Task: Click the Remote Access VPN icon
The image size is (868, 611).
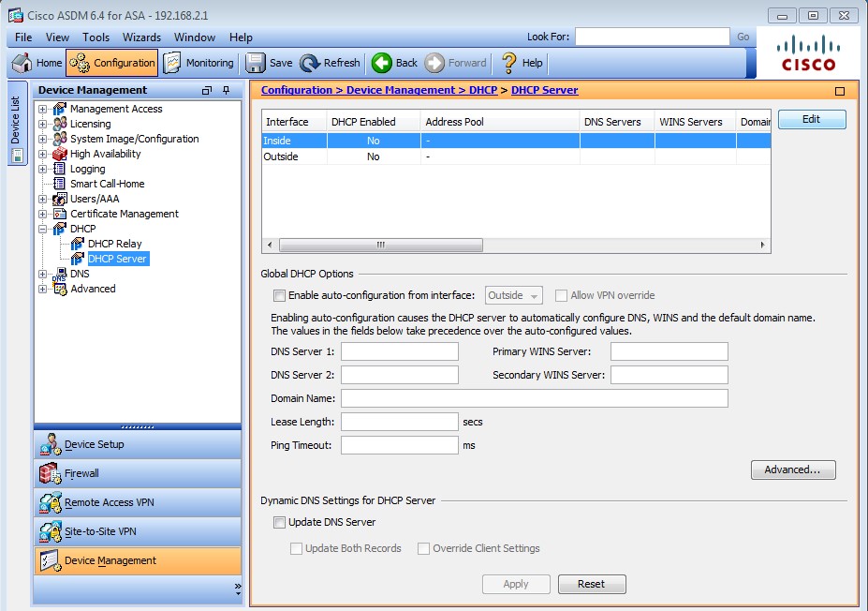Action: (50, 502)
